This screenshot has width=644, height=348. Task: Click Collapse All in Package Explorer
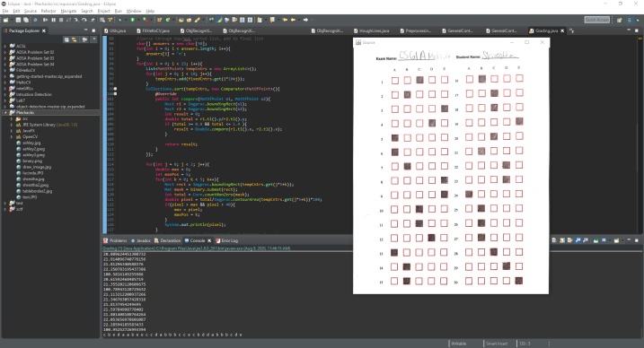tap(66, 39)
